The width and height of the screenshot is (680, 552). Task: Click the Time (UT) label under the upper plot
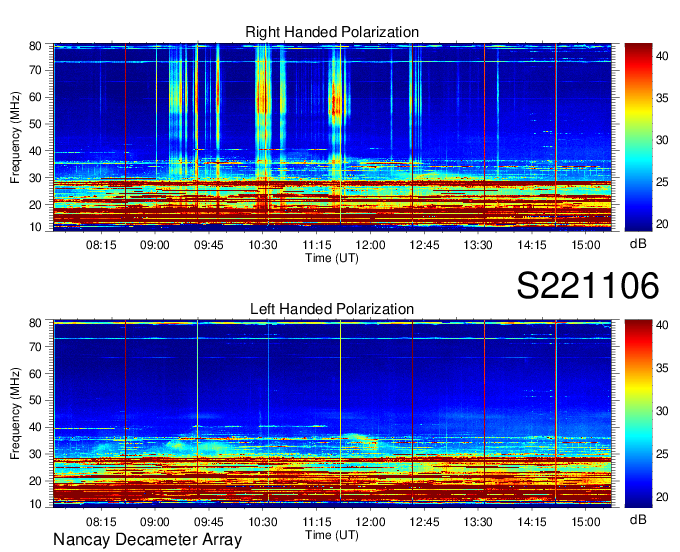coord(332,258)
